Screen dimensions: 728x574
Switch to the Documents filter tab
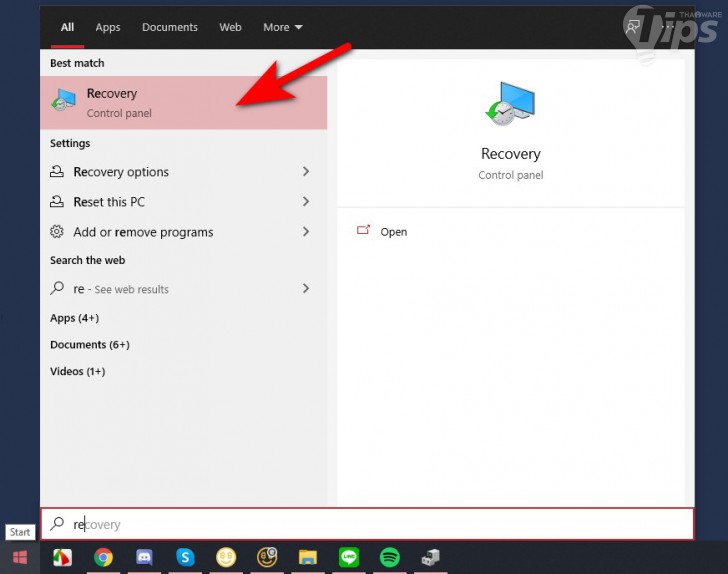click(x=169, y=27)
